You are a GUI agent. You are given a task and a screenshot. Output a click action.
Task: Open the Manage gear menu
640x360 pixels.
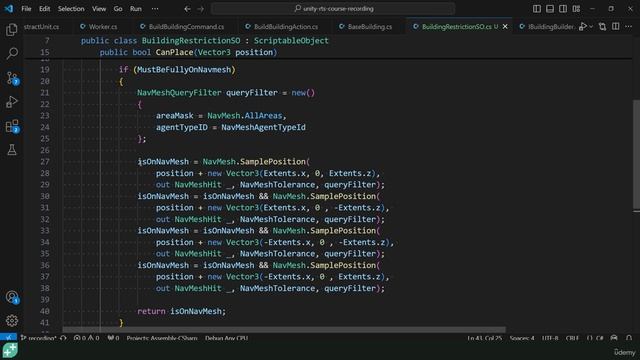(12, 321)
